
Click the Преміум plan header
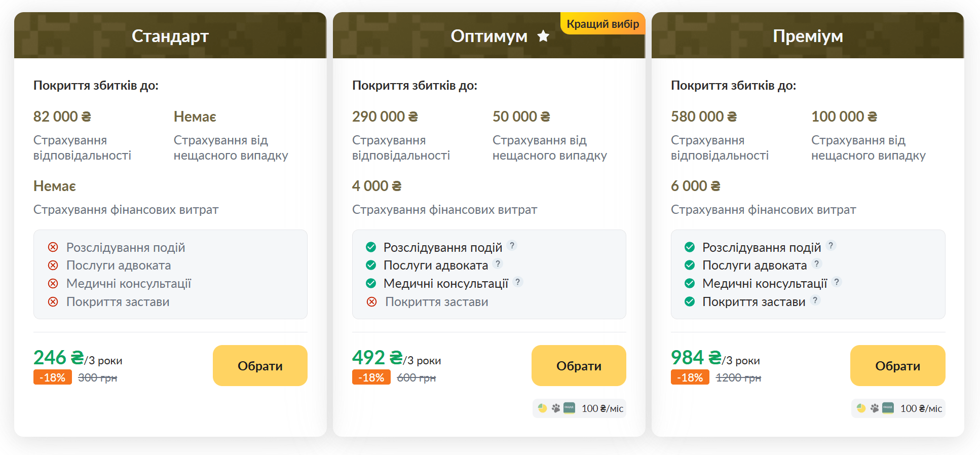point(808,35)
